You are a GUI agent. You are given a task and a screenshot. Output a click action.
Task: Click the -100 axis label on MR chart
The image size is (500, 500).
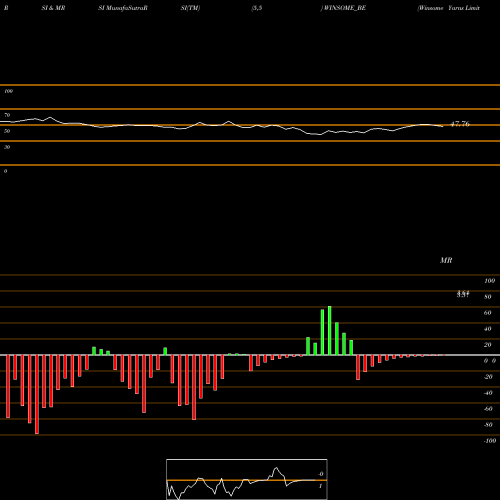pyautogui.click(x=490, y=441)
